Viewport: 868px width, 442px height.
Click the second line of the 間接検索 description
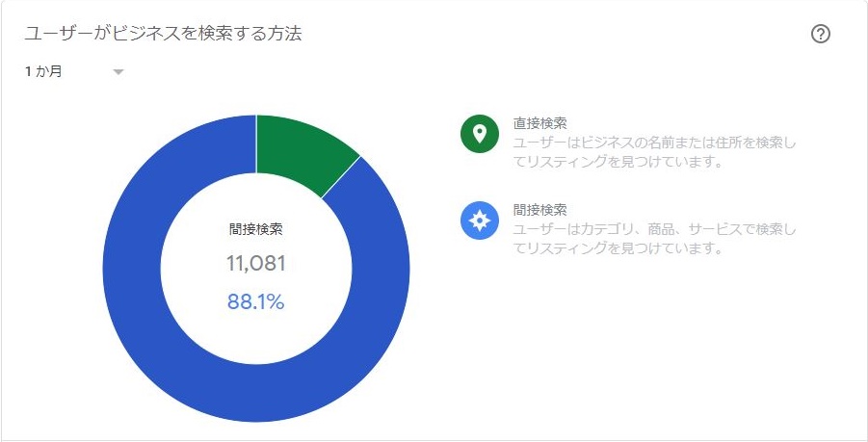[617, 247]
